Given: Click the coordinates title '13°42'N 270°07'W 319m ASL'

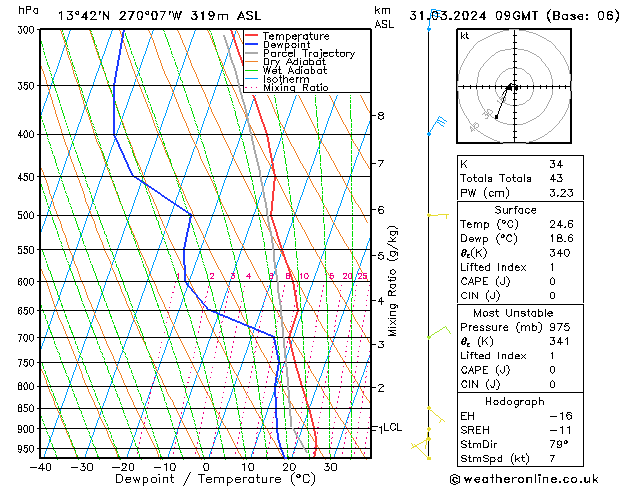Looking at the screenshot, I should (159, 16).
